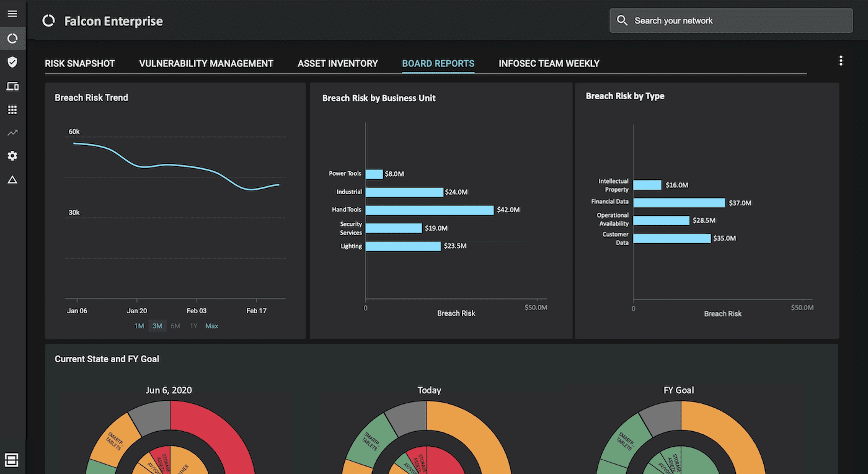Set trend range to 1M
Image resolution: width=868 pixels, height=474 pixels.
point(139,326)
